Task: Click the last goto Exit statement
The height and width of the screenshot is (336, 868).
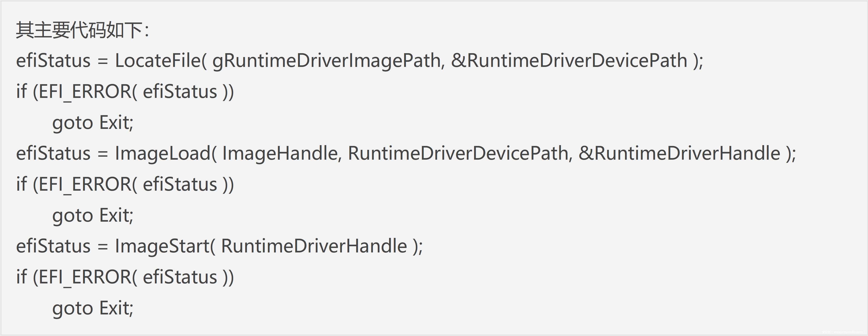Action: tap(93, 308)
